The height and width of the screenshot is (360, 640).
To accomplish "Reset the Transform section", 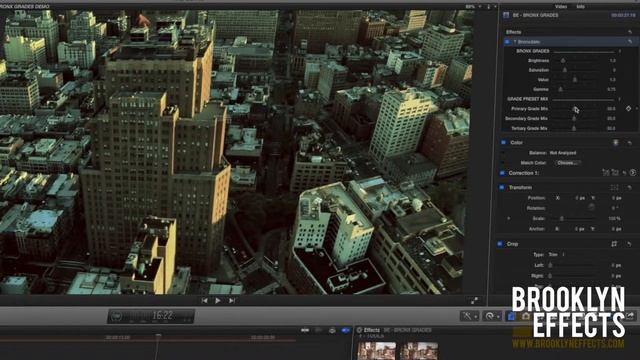I will 630,187.
